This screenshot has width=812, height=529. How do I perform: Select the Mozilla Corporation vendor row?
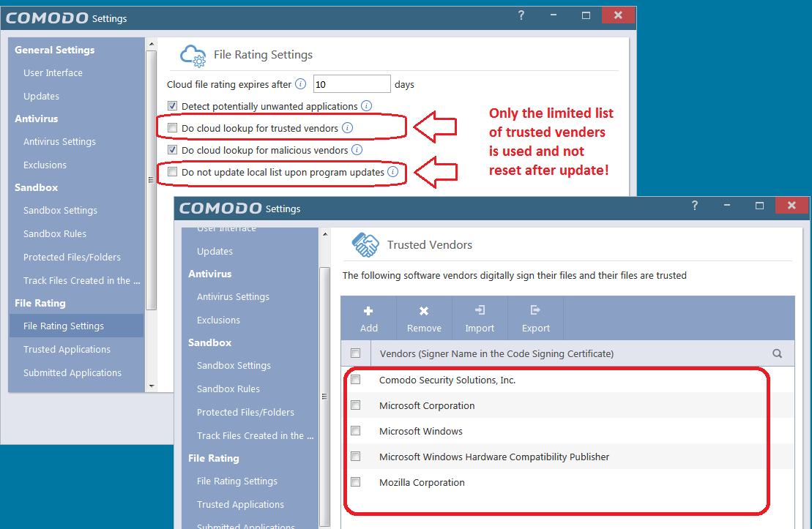pyautogui.click(x=567, y=482)
